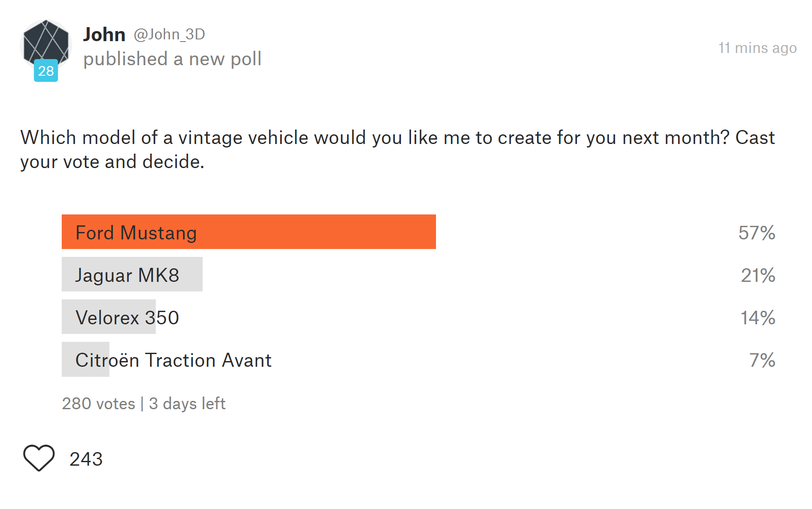Click the poll question text

397,150
